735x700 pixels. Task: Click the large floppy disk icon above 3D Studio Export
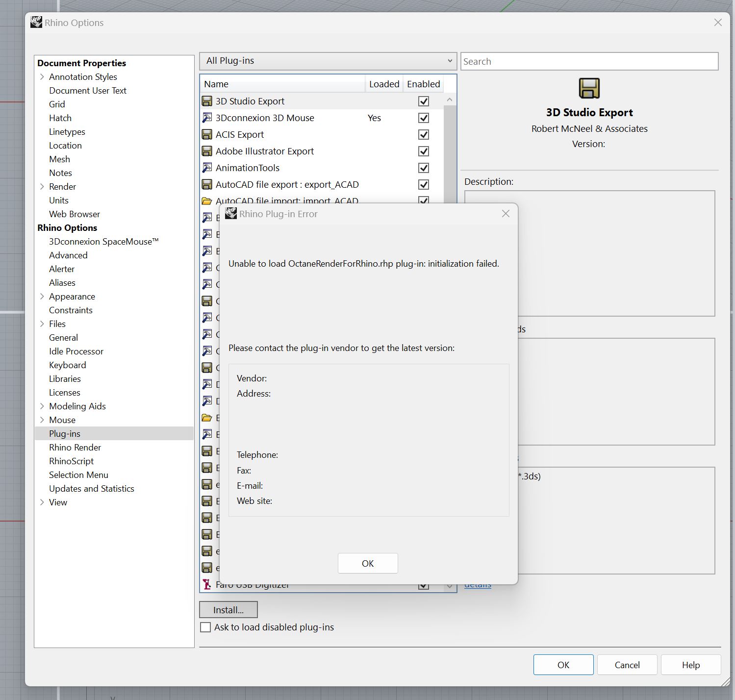[x=589, y=88]
